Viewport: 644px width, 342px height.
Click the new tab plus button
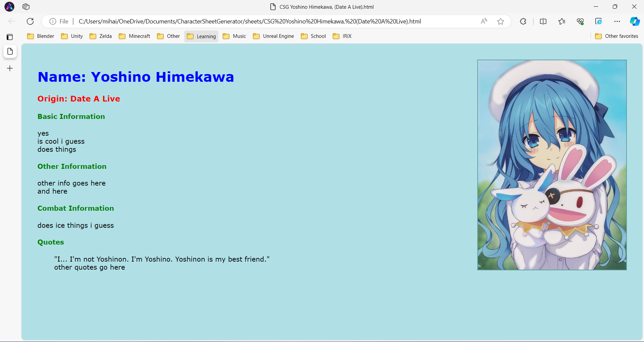click(x=10, y=68)
